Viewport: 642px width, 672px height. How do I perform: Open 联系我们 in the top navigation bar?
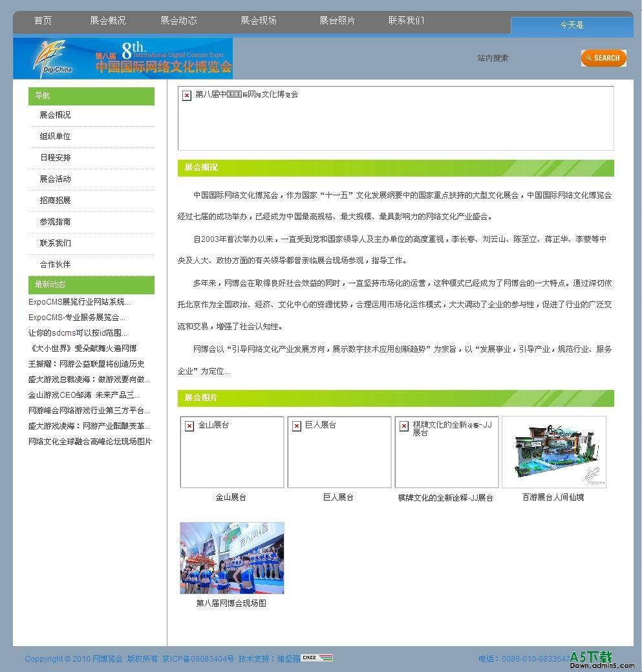tap(406, 21)
